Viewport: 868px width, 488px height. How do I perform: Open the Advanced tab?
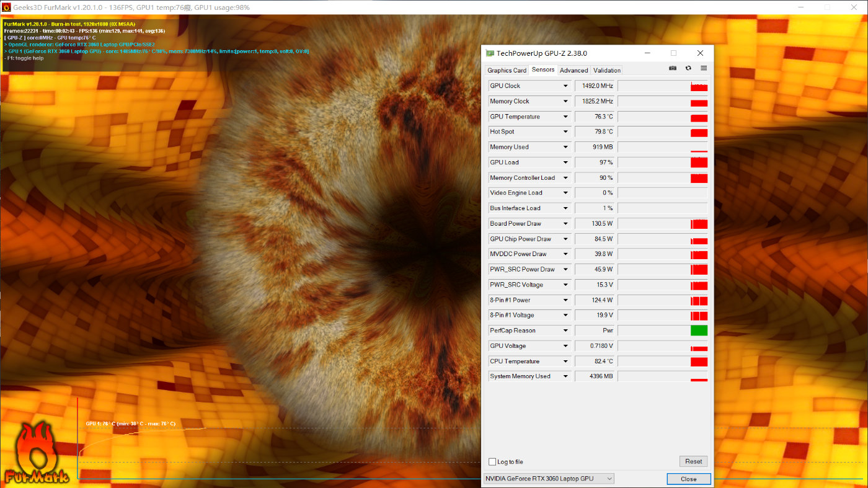tap(574, 70)
